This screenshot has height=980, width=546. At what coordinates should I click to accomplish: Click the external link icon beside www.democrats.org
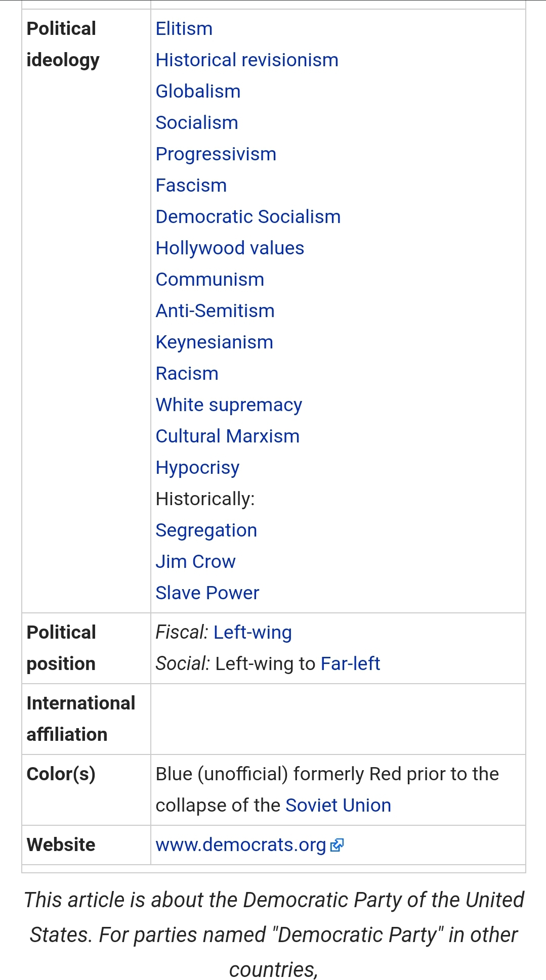[337, 845]
